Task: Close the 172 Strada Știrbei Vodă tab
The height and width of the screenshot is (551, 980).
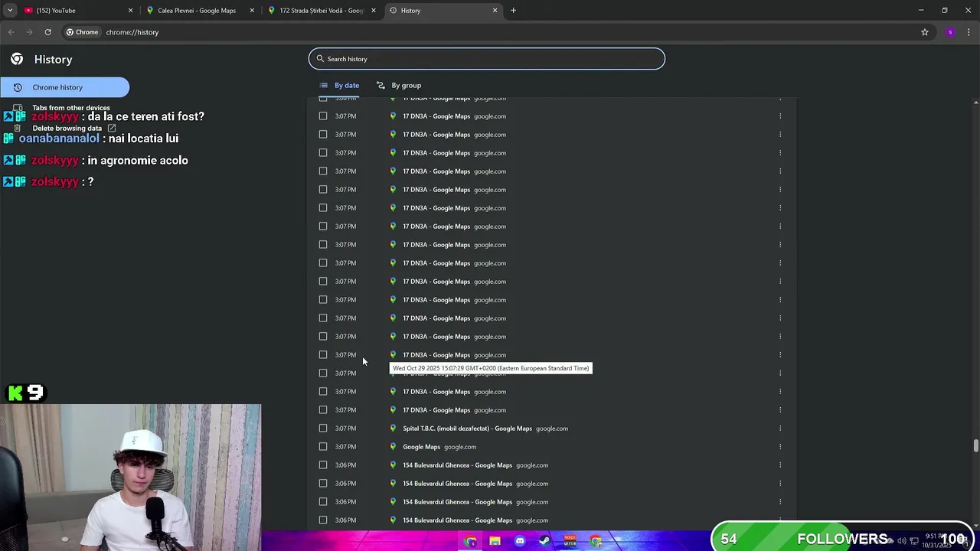Action: (x=374, y=11)
